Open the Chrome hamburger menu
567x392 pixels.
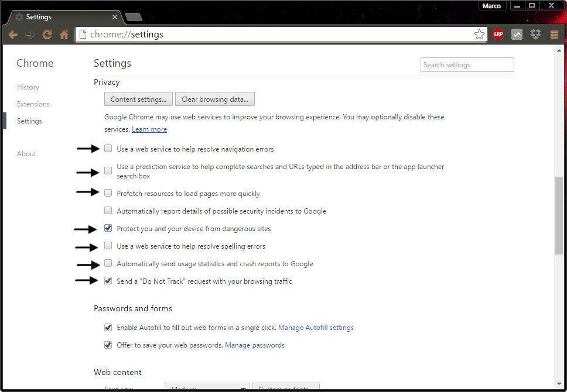[x=554, y=35]
